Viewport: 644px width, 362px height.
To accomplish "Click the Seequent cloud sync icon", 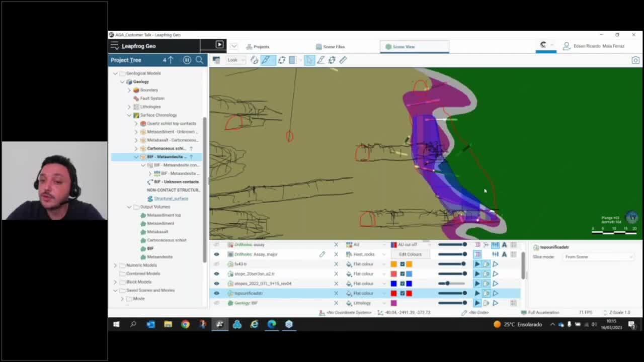I will coord(543,45).
